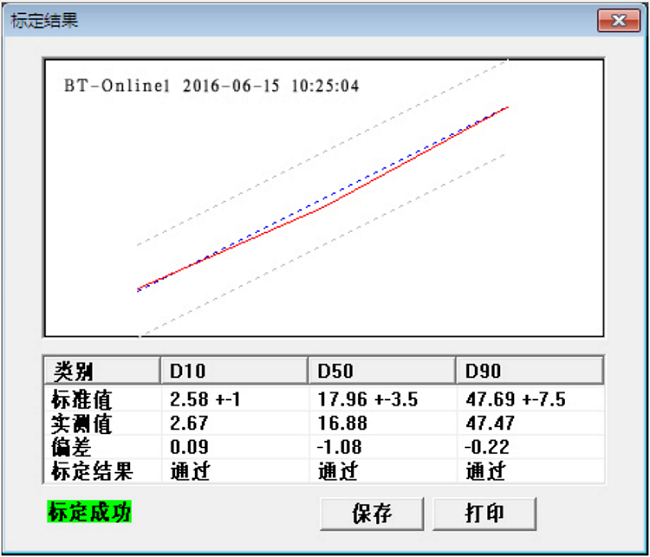This screenshot has height=557, width=650.
Task: Select the 实测值 row label
Action: pyautogui.click(x=78, y=423)
